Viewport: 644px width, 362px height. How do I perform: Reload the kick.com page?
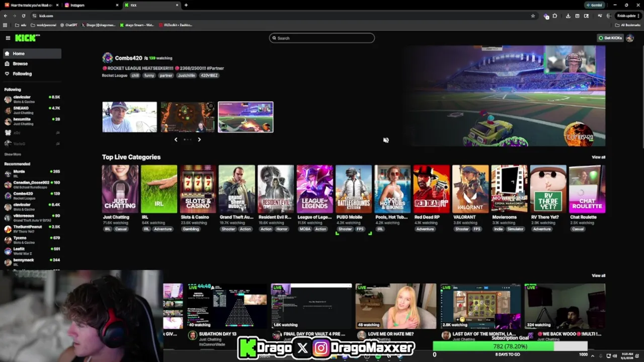(x=23, y=16)
